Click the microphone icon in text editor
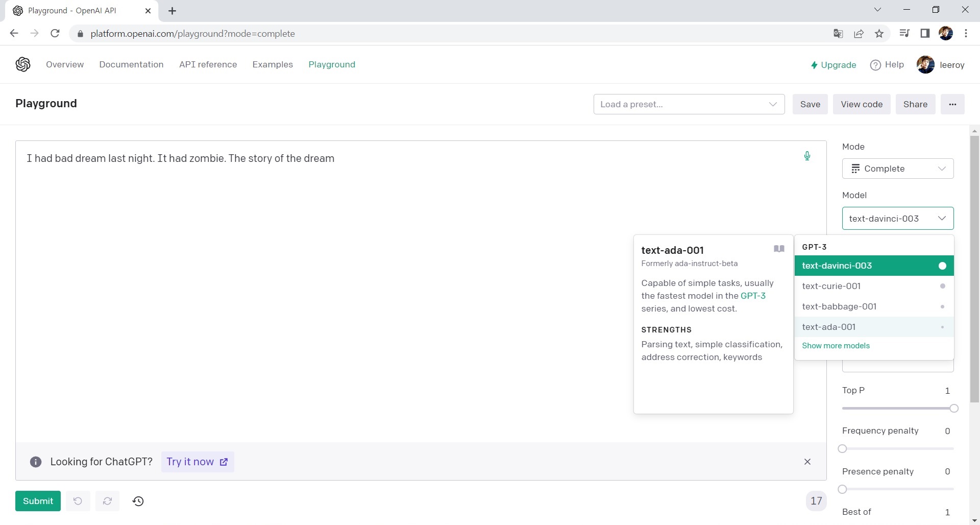 pyautogui.click(x=807, y=156)
